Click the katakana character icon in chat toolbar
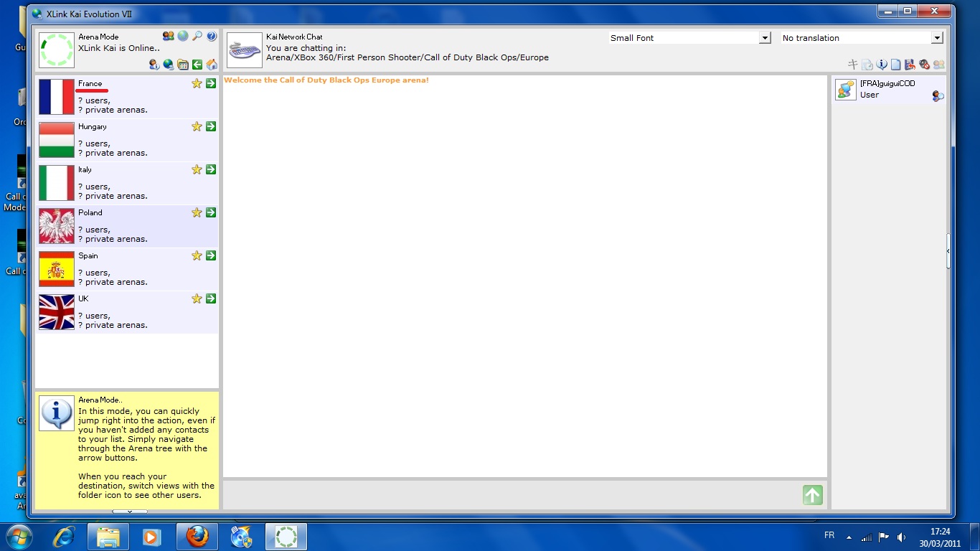 tap(853, 65)
